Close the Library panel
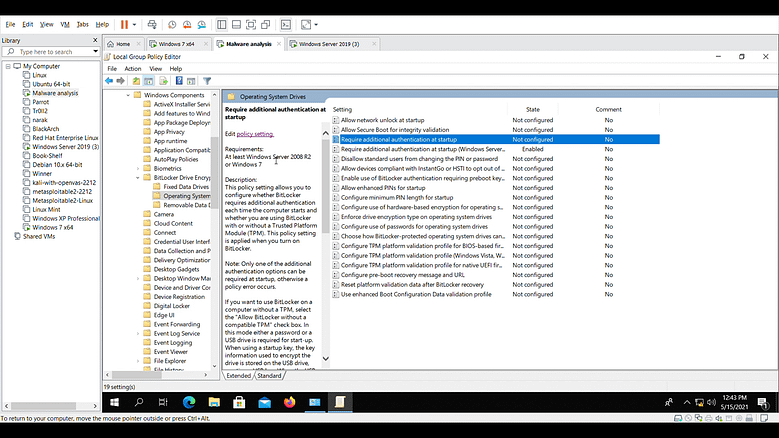This screenshot has height=438, width=779. coord(95,40)
